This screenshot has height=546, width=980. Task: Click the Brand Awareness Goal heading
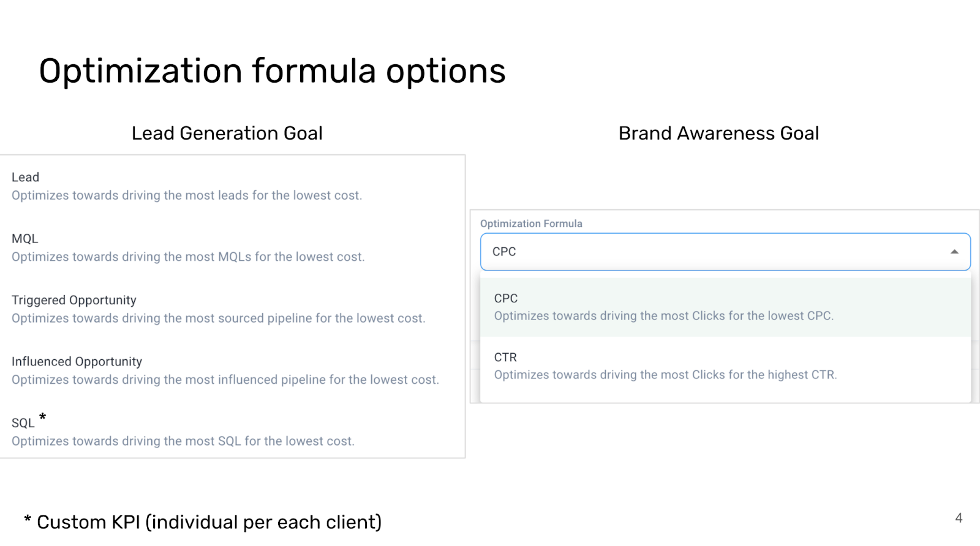tap(718, 133)
